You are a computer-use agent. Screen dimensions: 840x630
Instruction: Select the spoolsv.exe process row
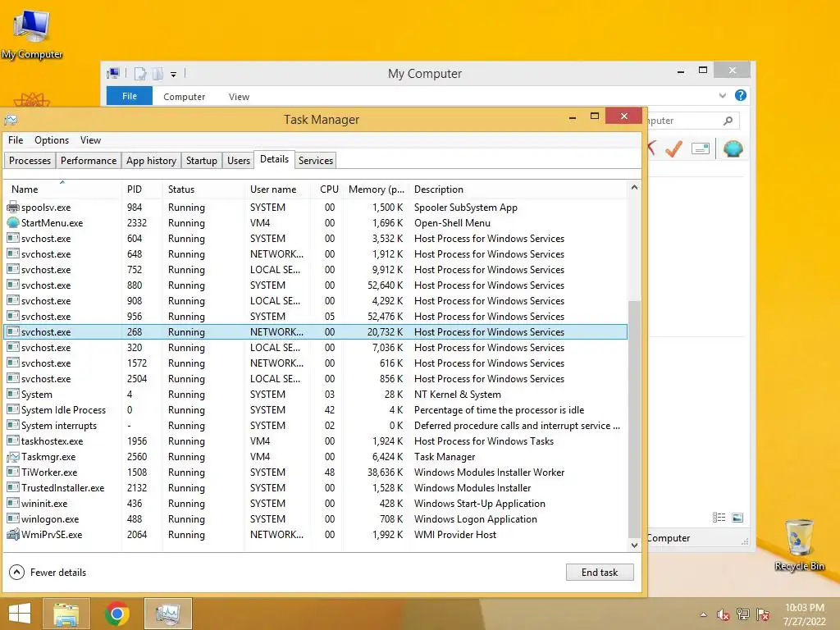(x=316, y=208)
